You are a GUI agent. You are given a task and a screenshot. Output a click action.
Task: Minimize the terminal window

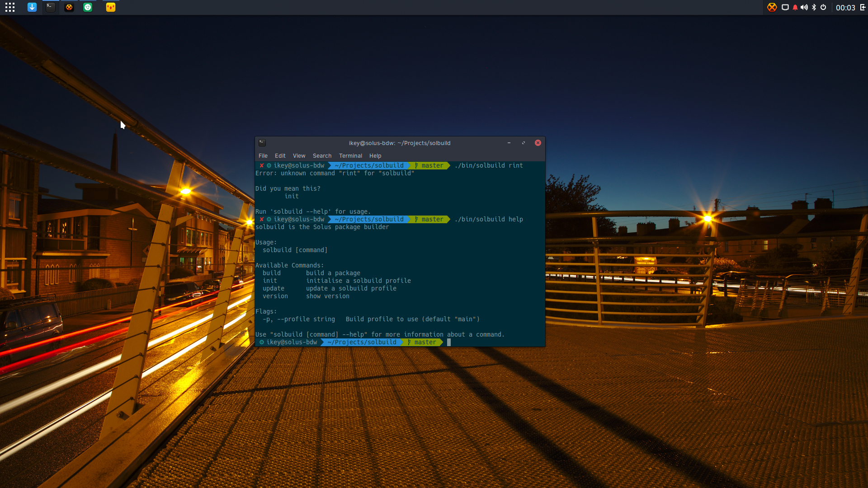(509, 143)
